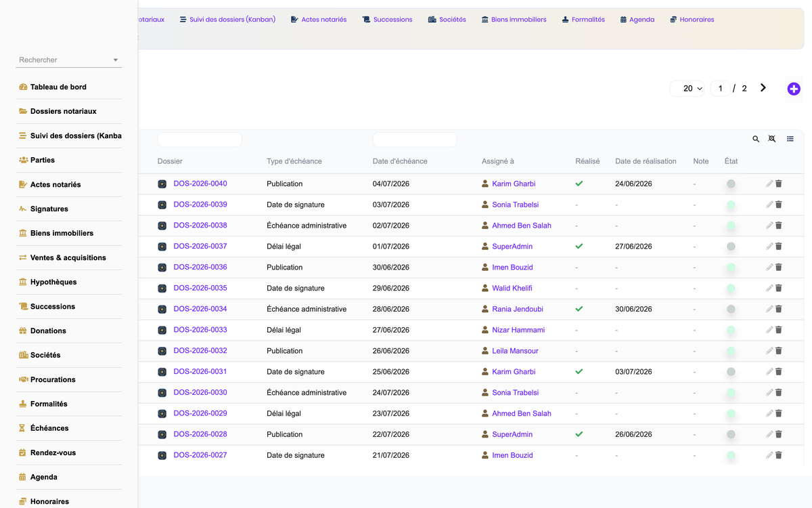
Task: Toggle the État switch for DOS-2026-0040
Action: pyautogui.click(x=731, y=184)
